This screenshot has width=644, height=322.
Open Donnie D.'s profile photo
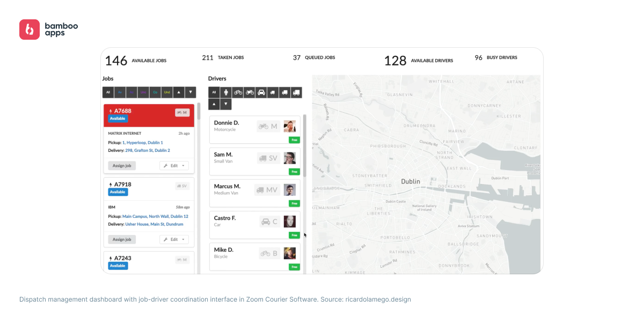pos(290,127)
